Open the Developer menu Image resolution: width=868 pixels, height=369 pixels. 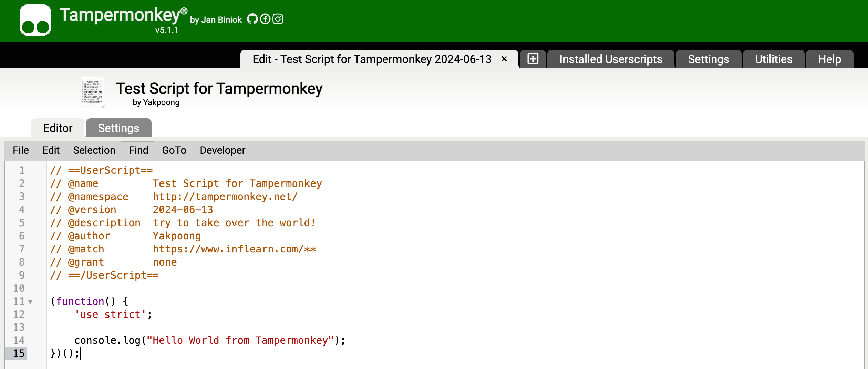pos(223,150)
